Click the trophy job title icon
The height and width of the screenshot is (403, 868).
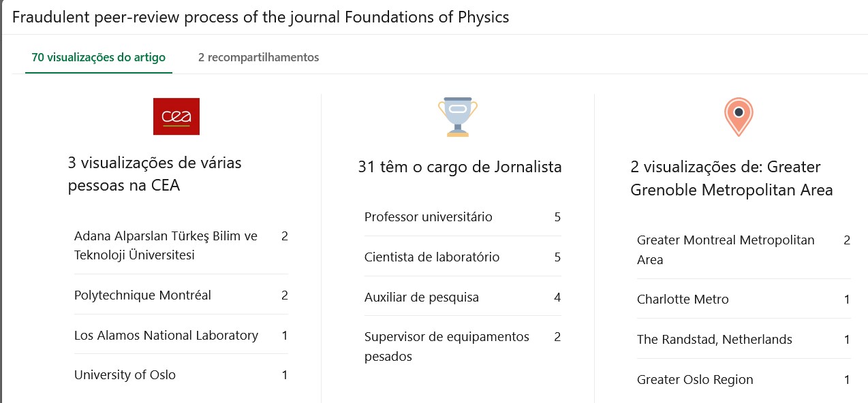pyautogui.click(x=458, y=116)
